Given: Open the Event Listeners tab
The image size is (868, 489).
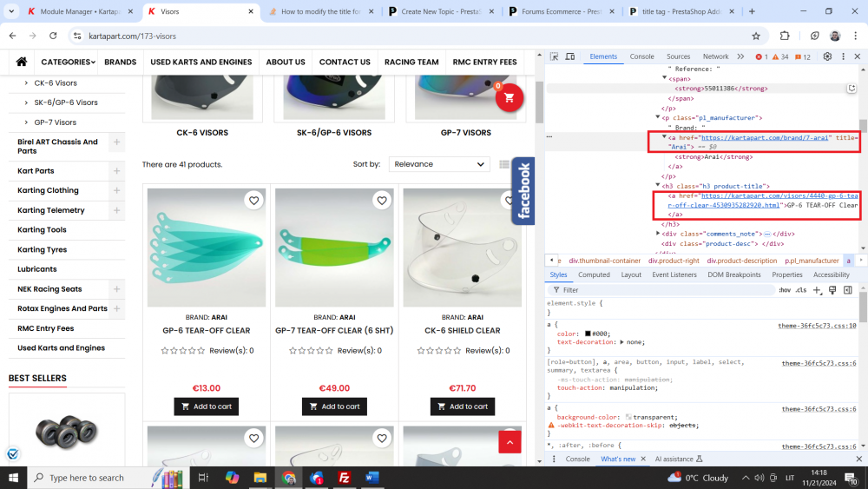Looking at the screenshot, I should (x=674, y=274).
